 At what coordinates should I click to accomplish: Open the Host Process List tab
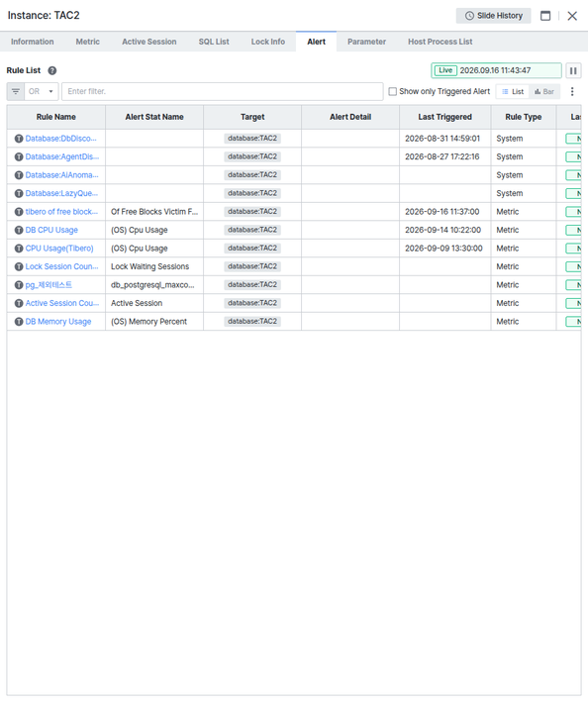440,42
